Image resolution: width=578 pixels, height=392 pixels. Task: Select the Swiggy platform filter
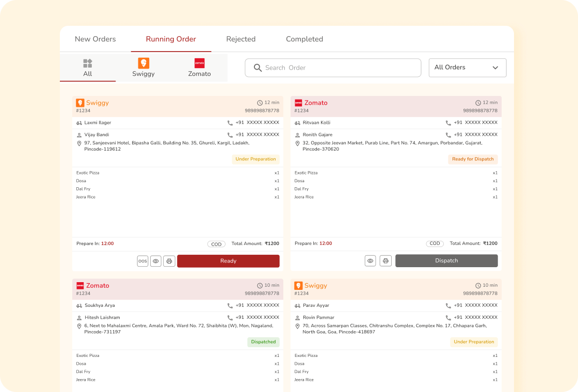click(x=143, y=68)
